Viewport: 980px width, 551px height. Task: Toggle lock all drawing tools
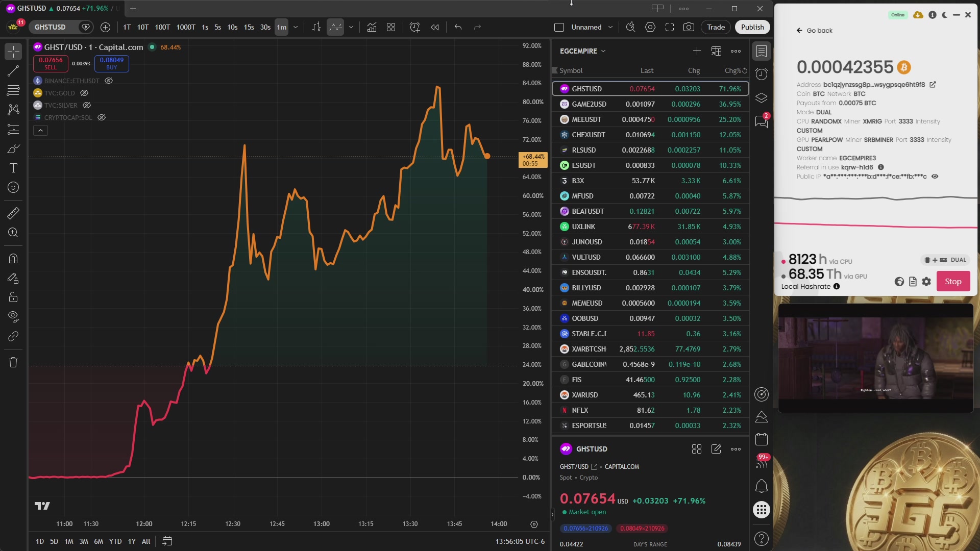(13, 297)
